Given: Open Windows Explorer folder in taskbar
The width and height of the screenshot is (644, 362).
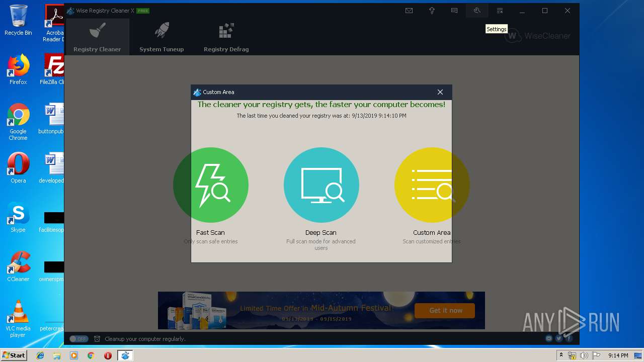Looking at the screenshot, I should 57,355.
